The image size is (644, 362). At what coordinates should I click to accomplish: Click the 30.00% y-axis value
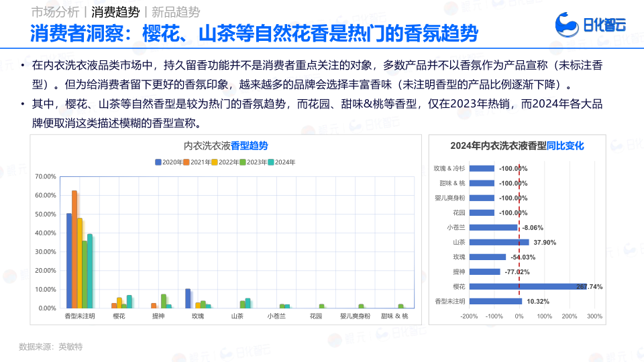tap(46, 251)
